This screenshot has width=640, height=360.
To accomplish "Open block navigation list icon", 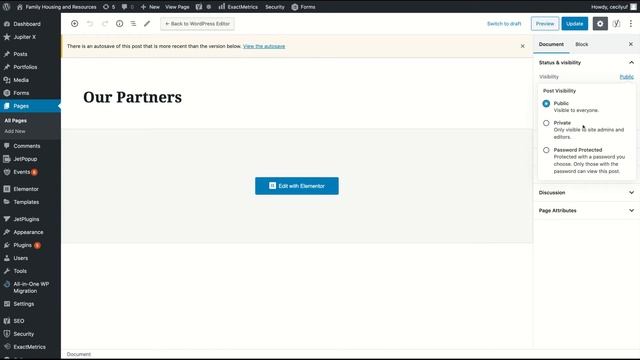I will tap(133, 24).
